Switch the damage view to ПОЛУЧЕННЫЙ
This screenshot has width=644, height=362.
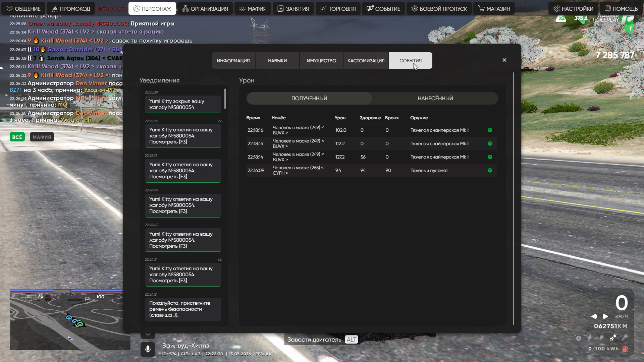click(x=309, y=98)
